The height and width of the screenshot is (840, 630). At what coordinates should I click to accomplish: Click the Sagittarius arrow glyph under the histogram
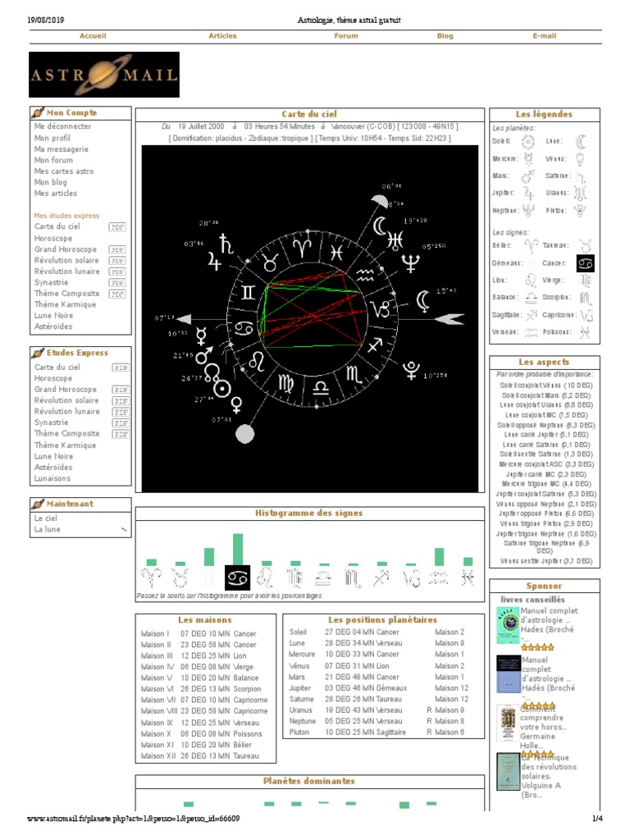[381, 578]
